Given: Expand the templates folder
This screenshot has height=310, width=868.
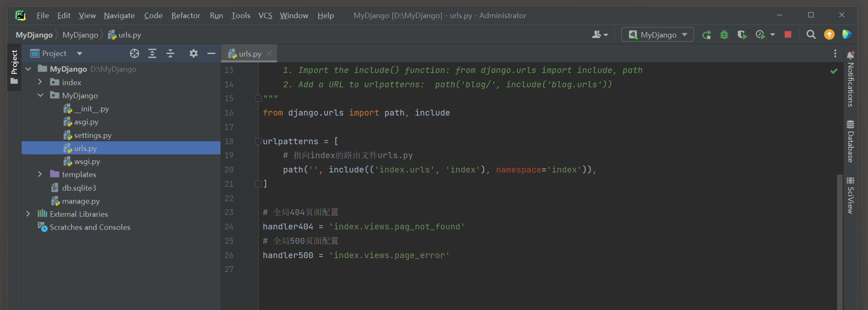Looking at the screenshot, I should pos(40,174).
